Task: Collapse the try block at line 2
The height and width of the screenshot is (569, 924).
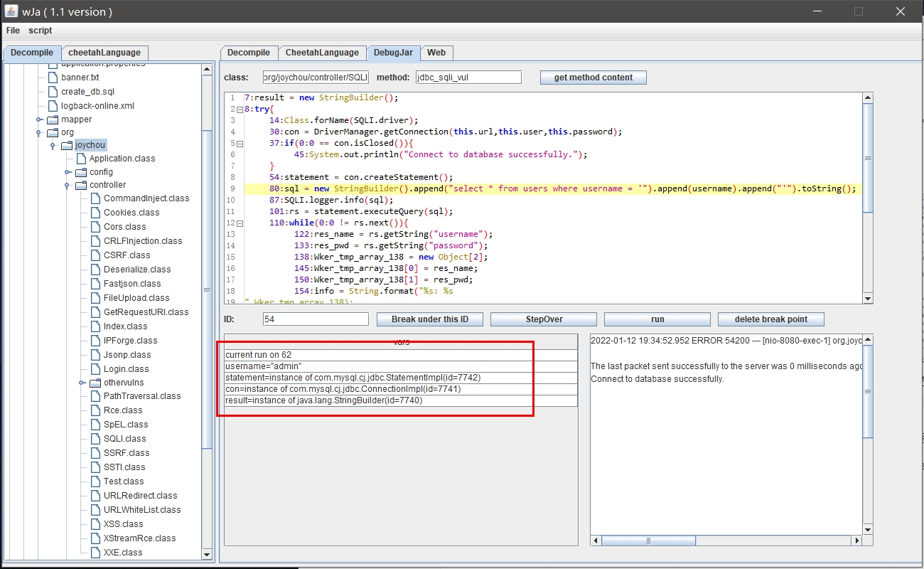Action: [240, 110]
